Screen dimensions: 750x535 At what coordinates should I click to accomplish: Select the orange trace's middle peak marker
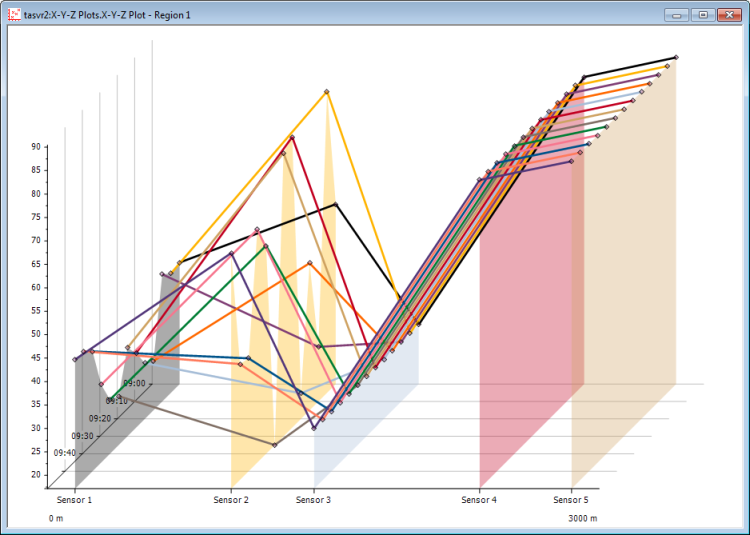click(309, 262)
